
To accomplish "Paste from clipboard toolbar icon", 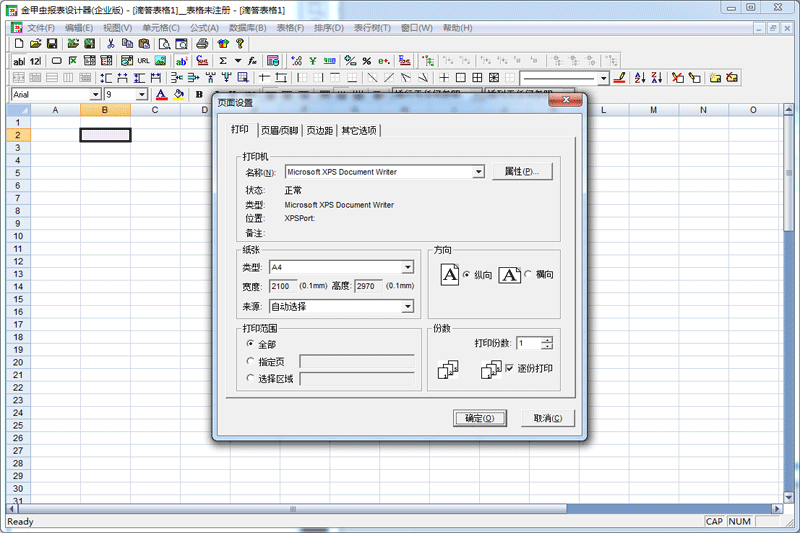I will pyautogui.click(x=144, y=44).
